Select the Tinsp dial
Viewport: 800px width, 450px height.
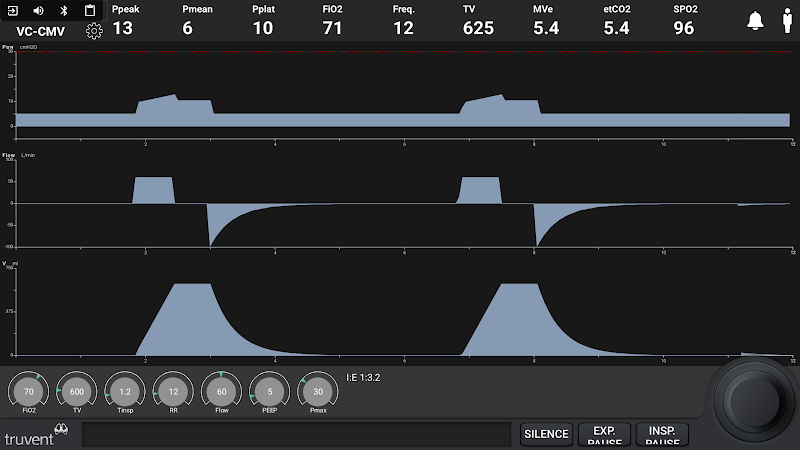point(125,392)
